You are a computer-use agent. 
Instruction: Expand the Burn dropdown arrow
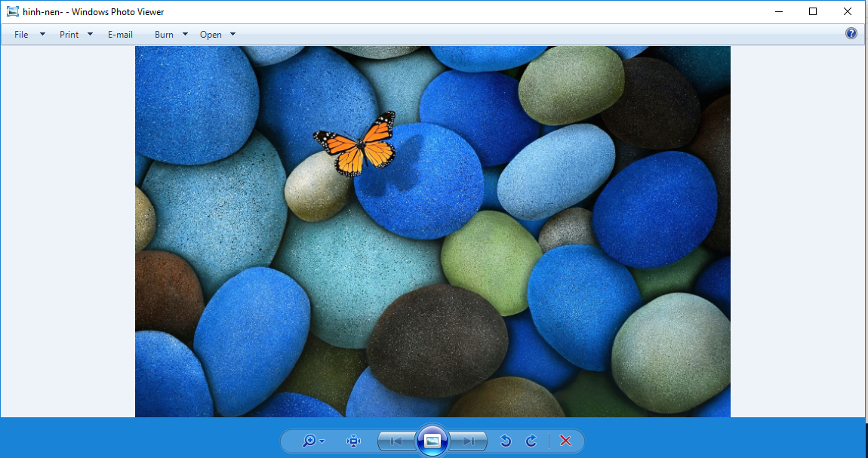coord(186,34)
